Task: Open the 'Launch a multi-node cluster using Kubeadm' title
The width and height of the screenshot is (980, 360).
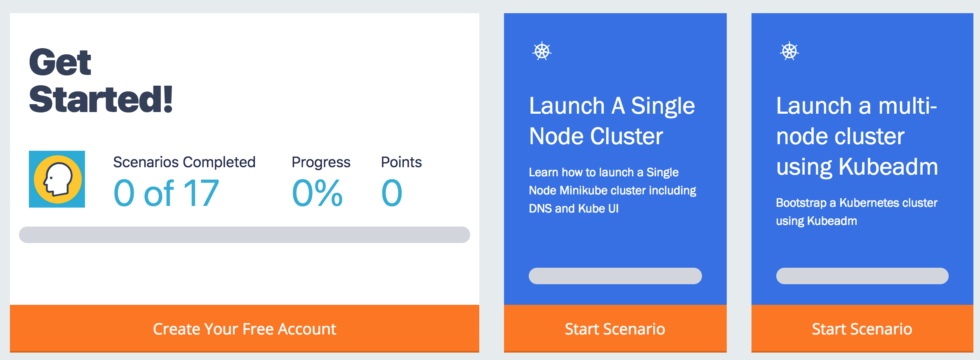Action: (x=857, y=136)
